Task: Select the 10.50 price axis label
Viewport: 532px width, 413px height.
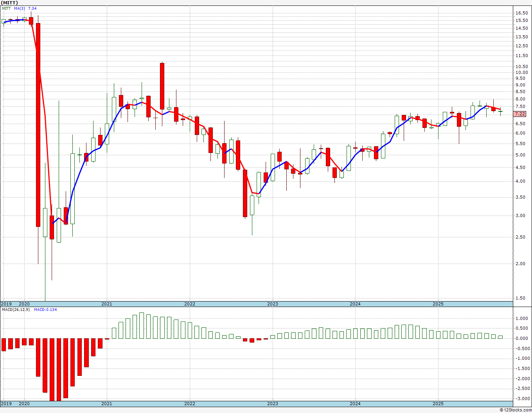Action: [x=521, y=66]
